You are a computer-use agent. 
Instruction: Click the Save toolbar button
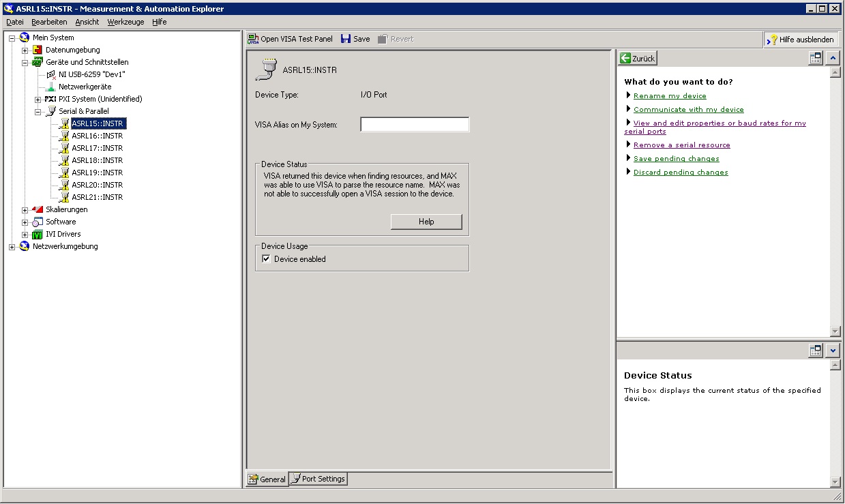tap(355, 39)
